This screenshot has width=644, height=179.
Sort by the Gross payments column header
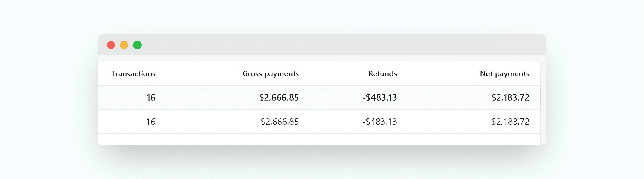(x=271, y=74)
